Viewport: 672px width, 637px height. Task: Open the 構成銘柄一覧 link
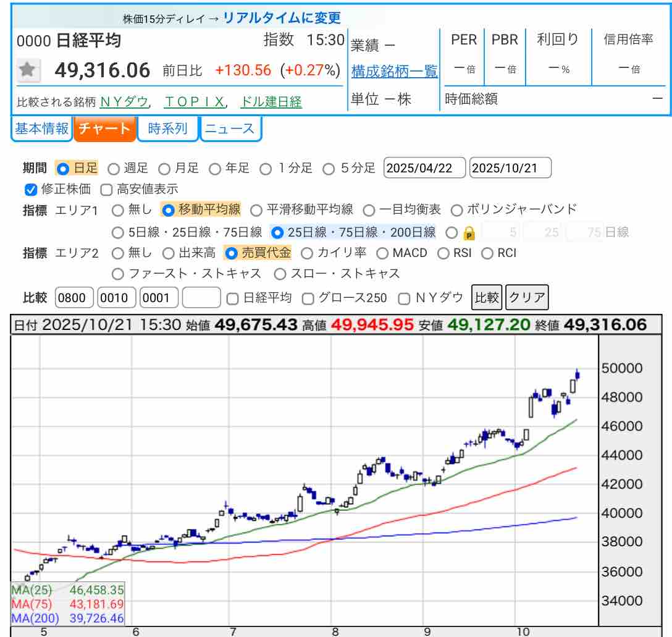394,71
